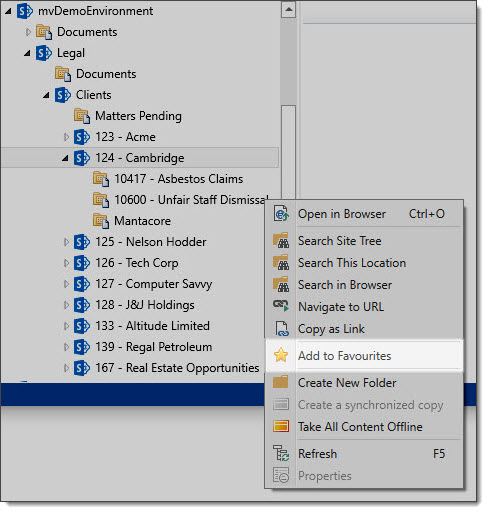
Task: Click the Open in Browser globe icon
Action: pyautogui.click(x=281, y=214)
